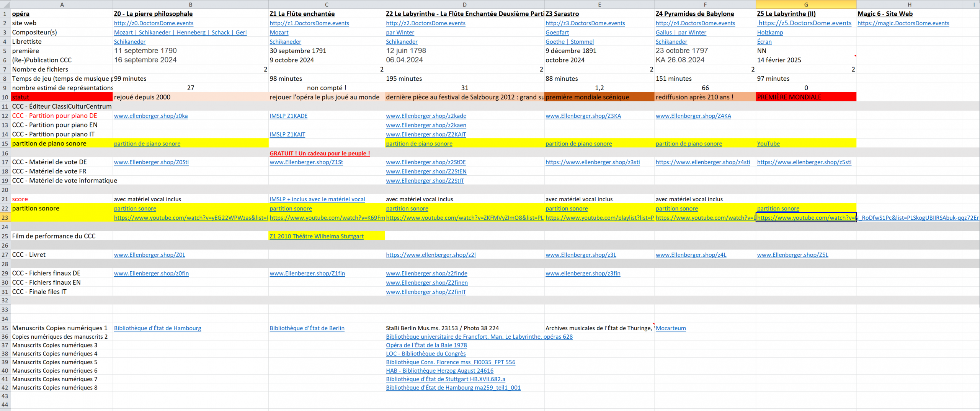This screenshot has width=980, height=411.
Task: Select column H header
Action: tap(910, 5)
